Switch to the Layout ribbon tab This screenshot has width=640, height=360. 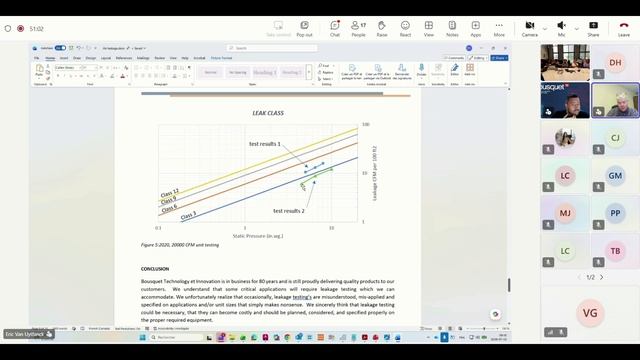tap(106, 58)
